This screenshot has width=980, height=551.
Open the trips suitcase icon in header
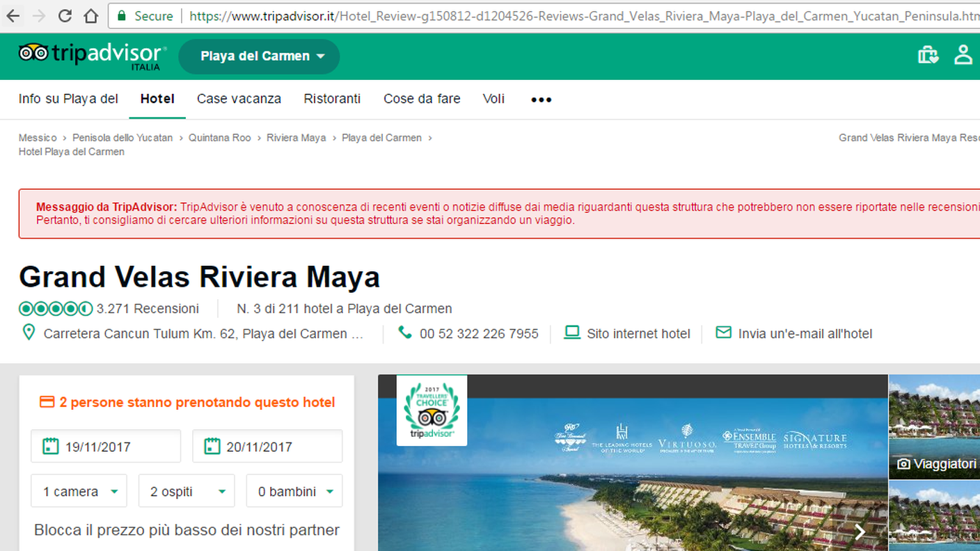tap(928, 55)
